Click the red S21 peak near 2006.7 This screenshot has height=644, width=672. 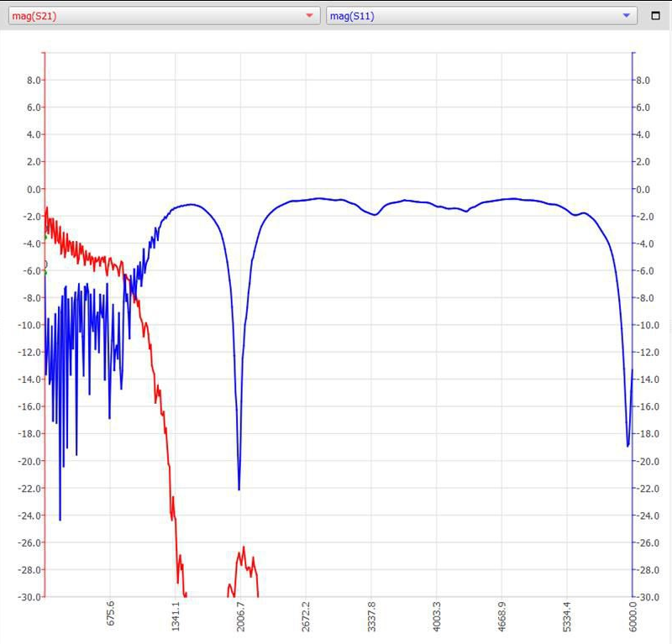click(x=244, y=547)
